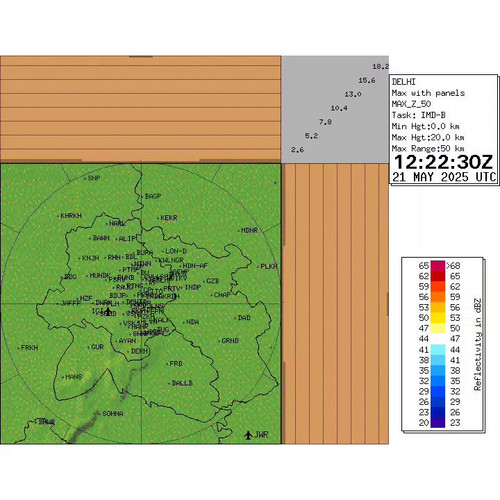Screen dimensions: 500x500
Task: Select the BAWN location label
Action: [x=101, y=238]
